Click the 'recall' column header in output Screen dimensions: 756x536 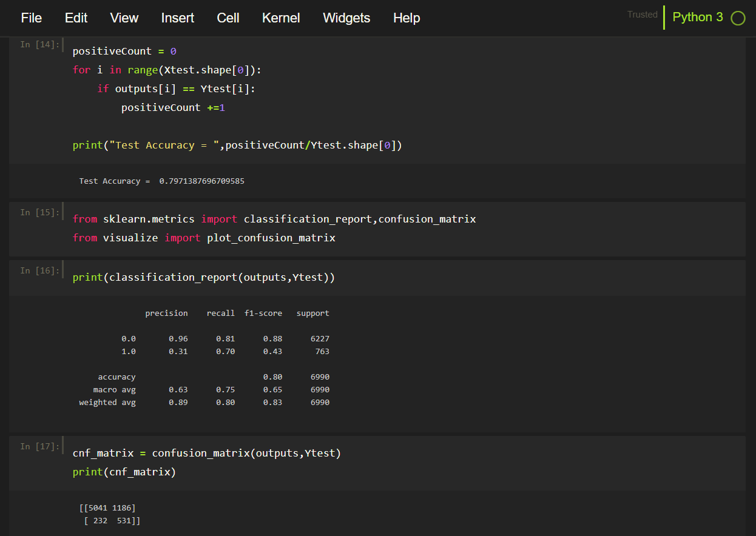click(221, 313)
